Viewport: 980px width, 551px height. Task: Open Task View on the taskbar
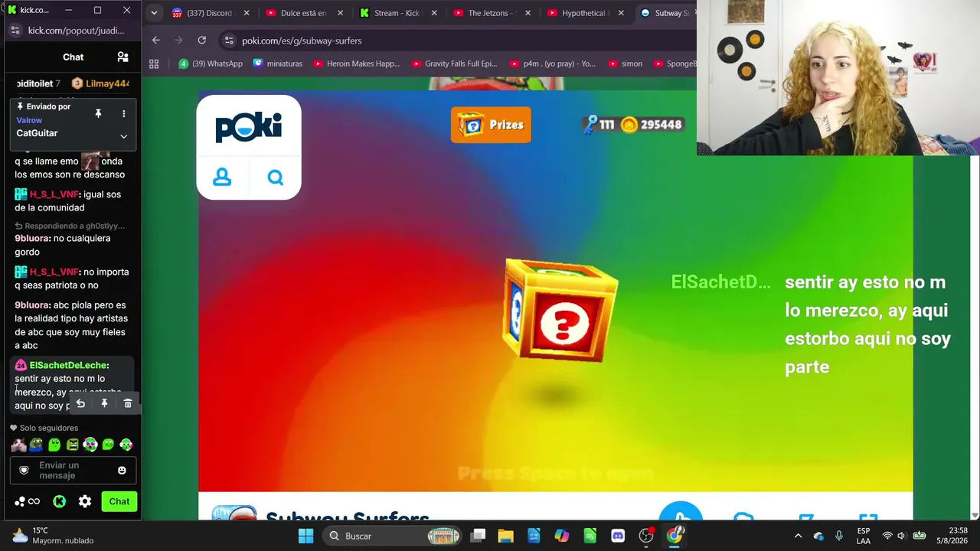tap(478, 536)
